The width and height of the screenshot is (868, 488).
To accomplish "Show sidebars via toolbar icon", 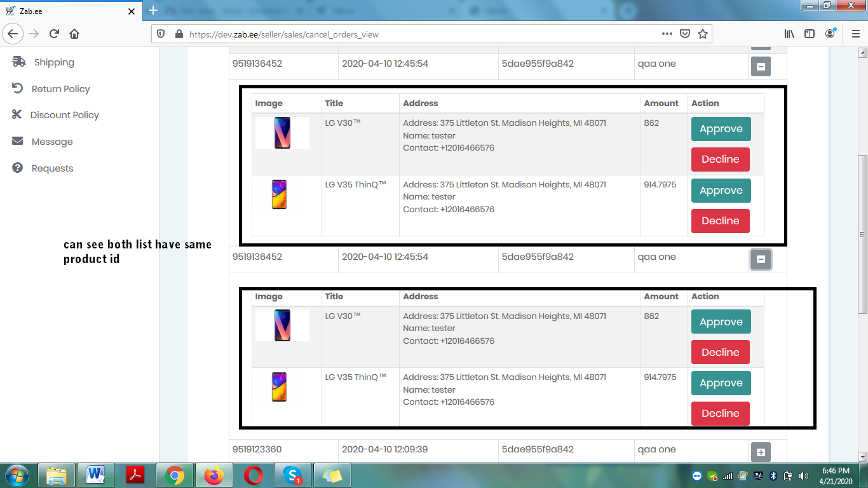I will coord(810,34).
